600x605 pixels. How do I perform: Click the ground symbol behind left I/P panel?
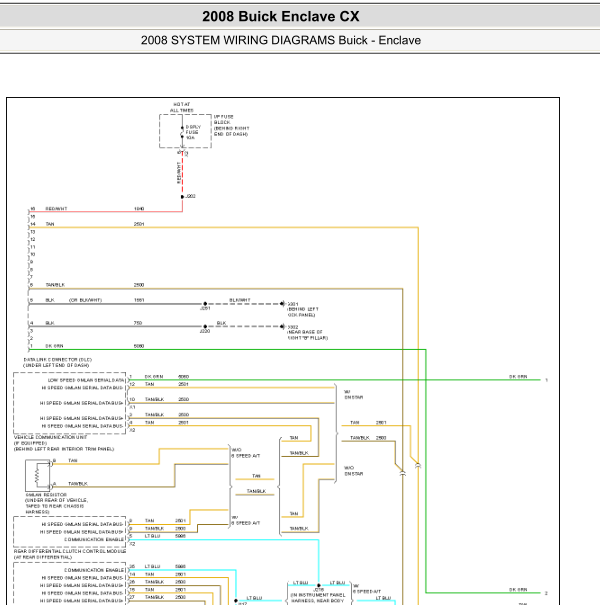point(284,303)
